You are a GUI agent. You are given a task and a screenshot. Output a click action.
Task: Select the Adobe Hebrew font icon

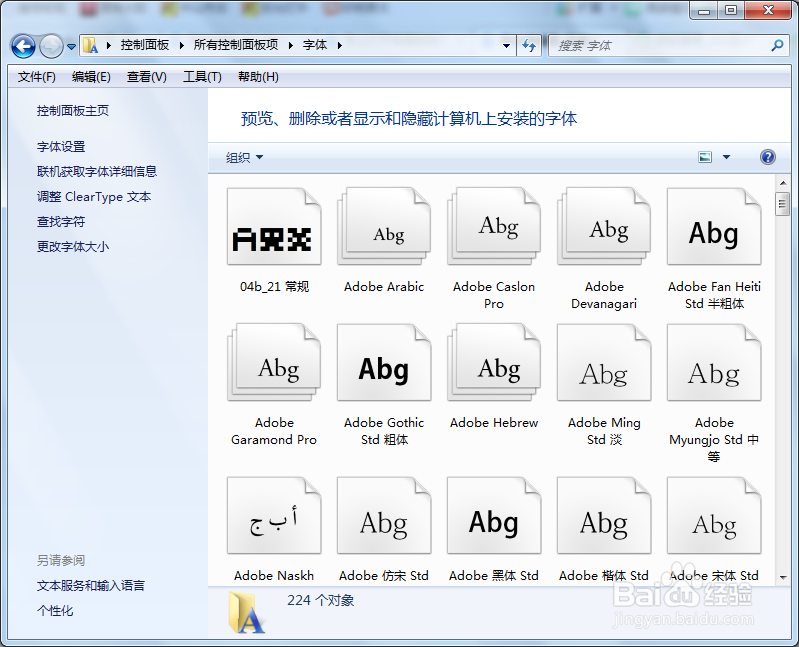494,363
